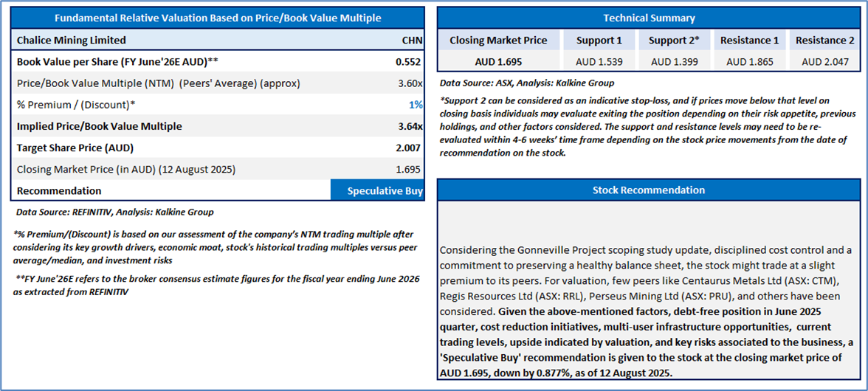
Task: Select the blue 1% premium value
Action: click(416, 105)
